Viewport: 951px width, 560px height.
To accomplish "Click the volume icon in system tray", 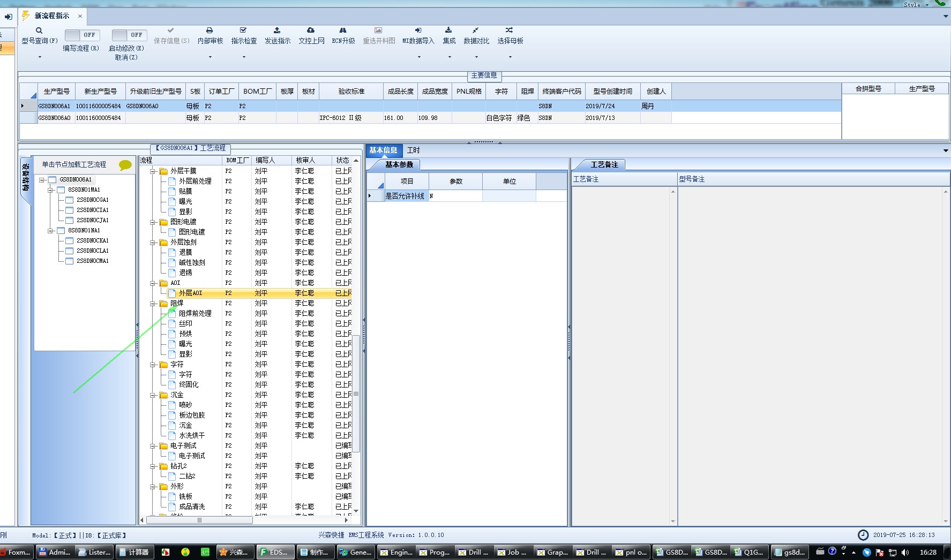I will (905, 552).
